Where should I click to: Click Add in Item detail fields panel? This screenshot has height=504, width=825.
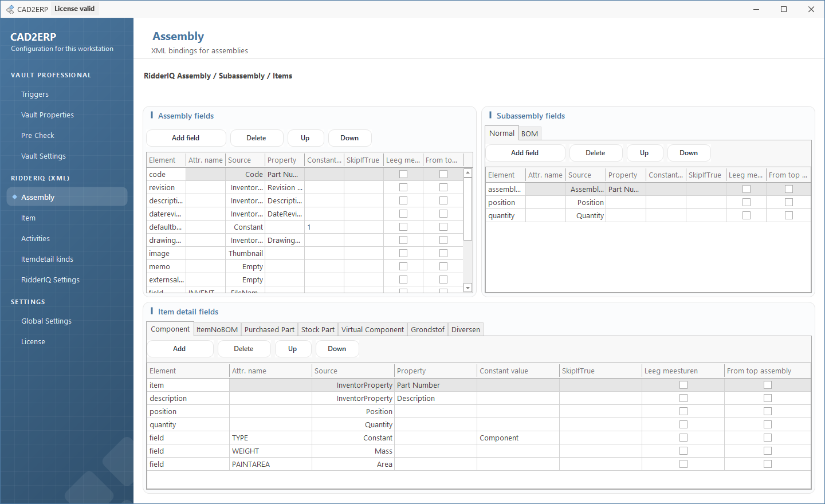click(x=179, y=349)
